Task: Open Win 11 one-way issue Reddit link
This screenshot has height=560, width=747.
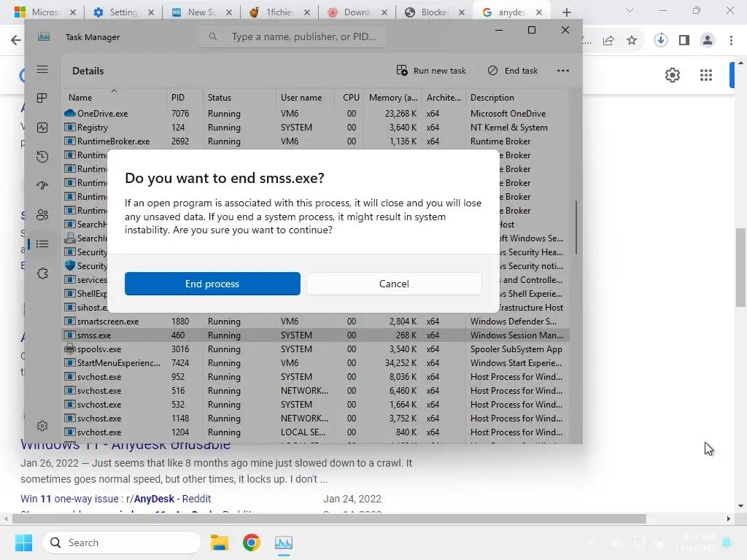Action: [116, 499]
